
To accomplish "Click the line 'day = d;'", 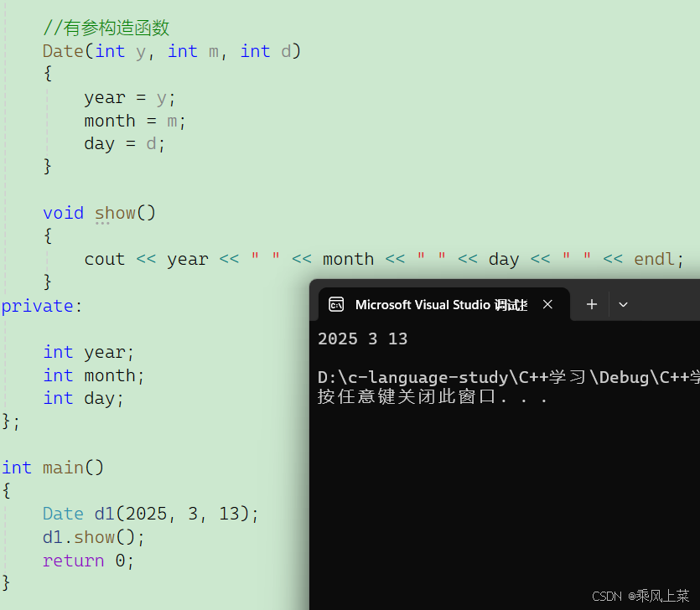I will tap(125, 143).
